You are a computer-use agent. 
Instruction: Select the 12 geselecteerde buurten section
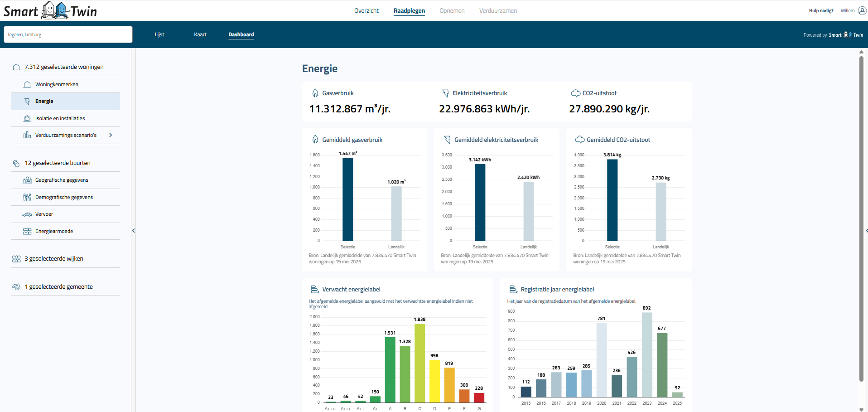coord(58,163)
